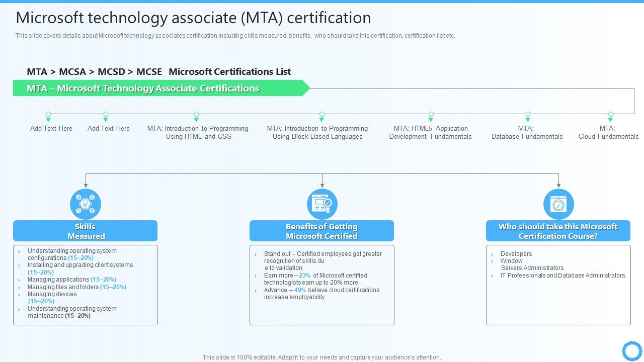Select the MCSE item in the certifications path
This screenshot has width=644, height=362.
point(149,71)
